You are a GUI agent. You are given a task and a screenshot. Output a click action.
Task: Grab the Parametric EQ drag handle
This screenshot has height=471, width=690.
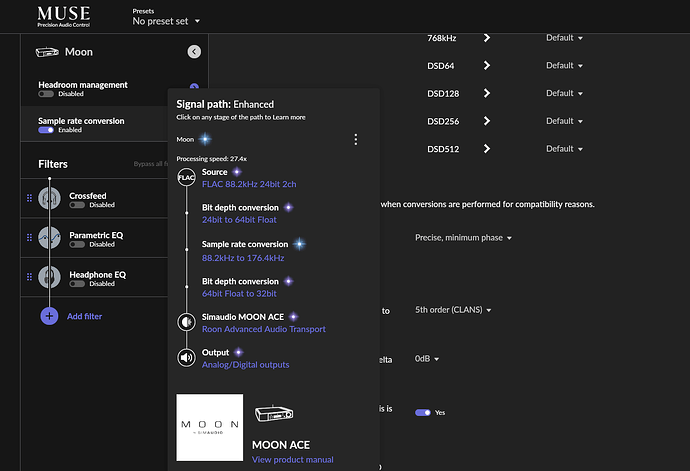(x=29, y=238)
